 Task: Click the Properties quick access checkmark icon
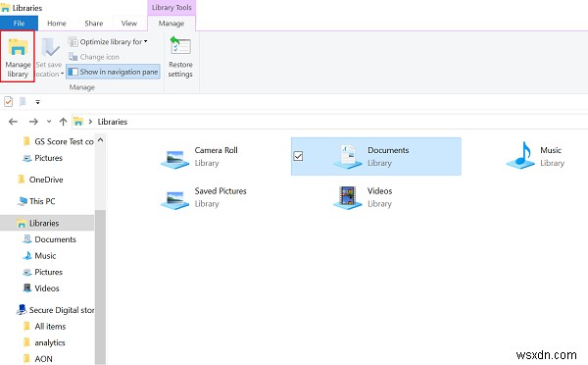(x=8, y=101)
